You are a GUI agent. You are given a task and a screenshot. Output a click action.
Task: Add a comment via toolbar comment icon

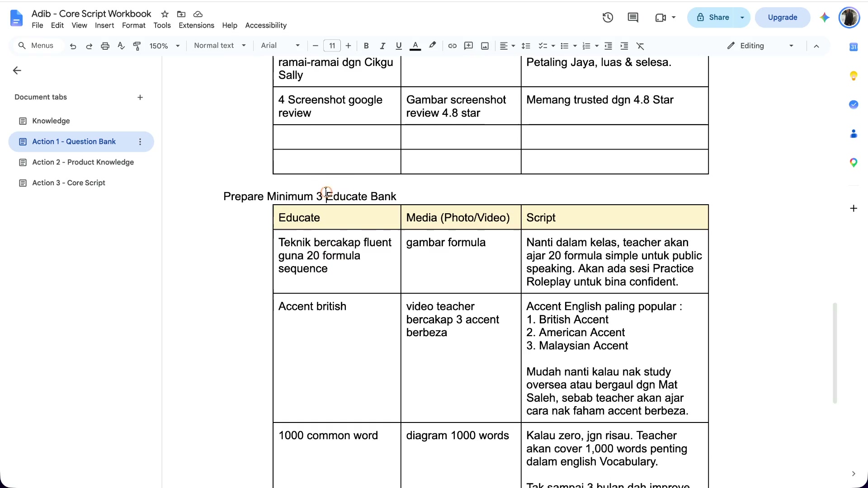[468, 46]
